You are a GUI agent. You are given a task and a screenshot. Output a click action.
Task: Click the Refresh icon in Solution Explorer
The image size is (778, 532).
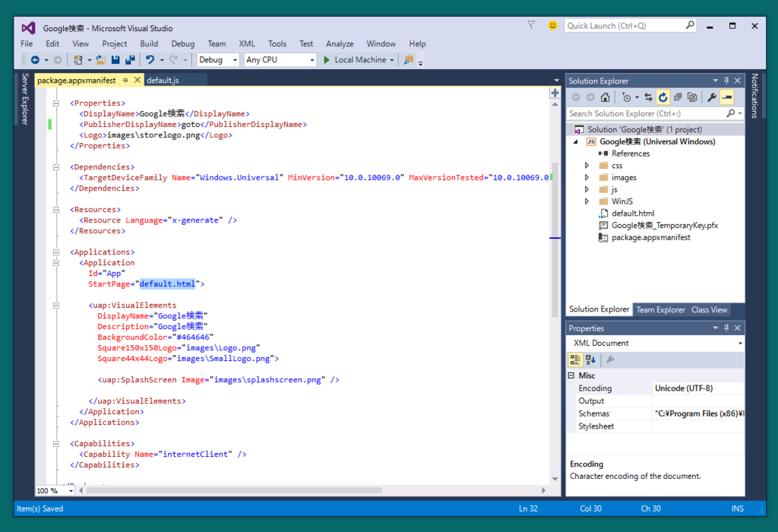(x=663, y=97)
